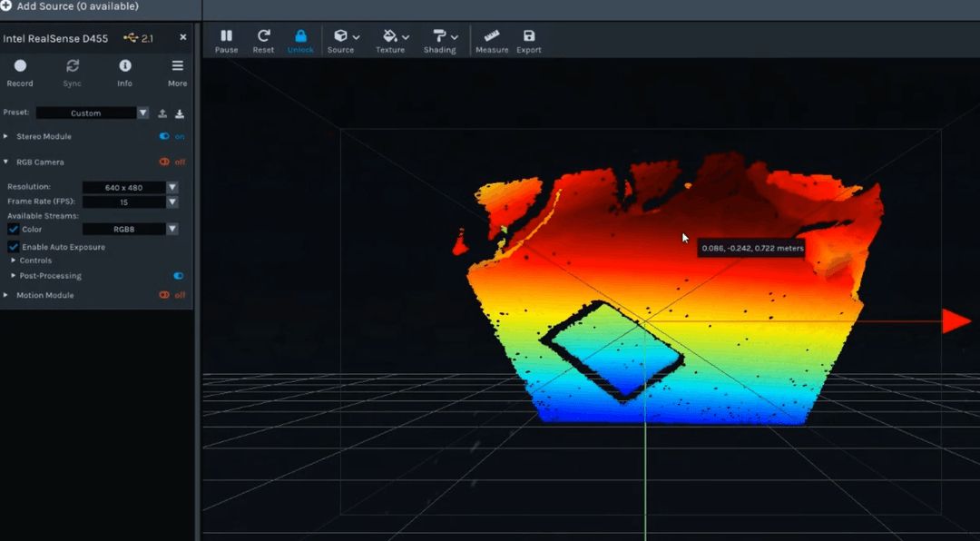Expand the Controls section
The image size is (980, 541).
coord(35,261)
